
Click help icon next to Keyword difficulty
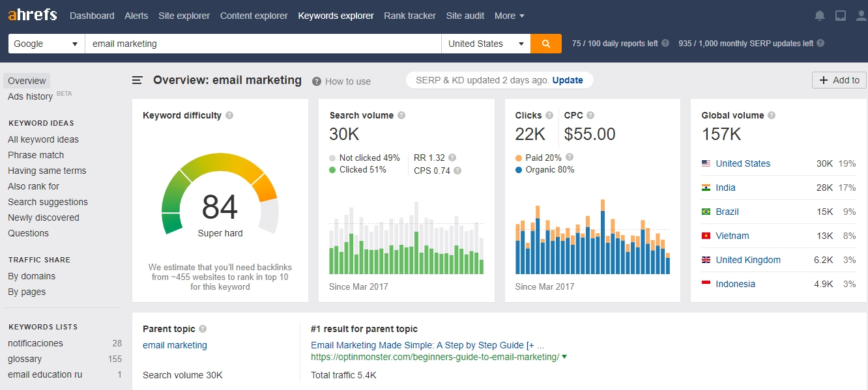[229, 115]
